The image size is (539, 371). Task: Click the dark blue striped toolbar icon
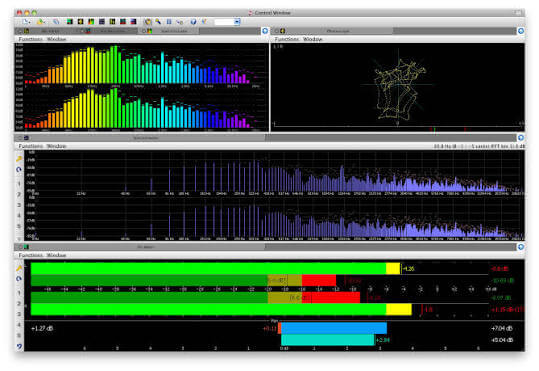click(102, 22)
